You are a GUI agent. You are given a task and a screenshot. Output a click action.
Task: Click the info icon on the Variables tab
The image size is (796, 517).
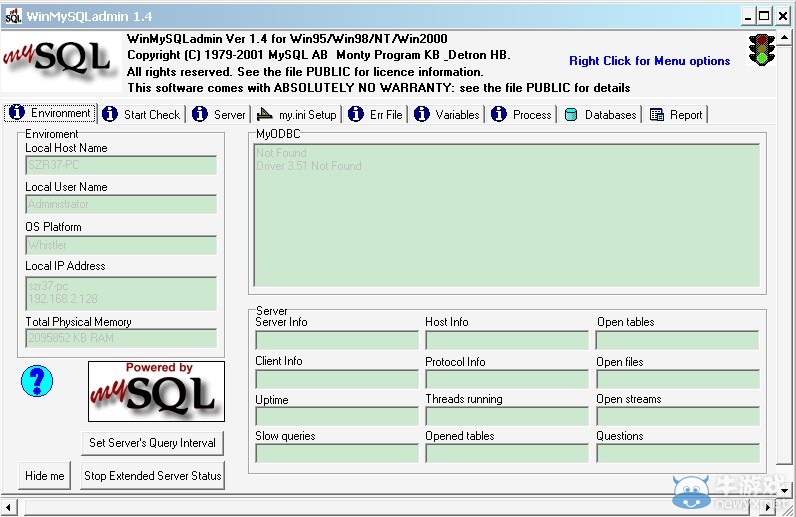tap(422, 114)
